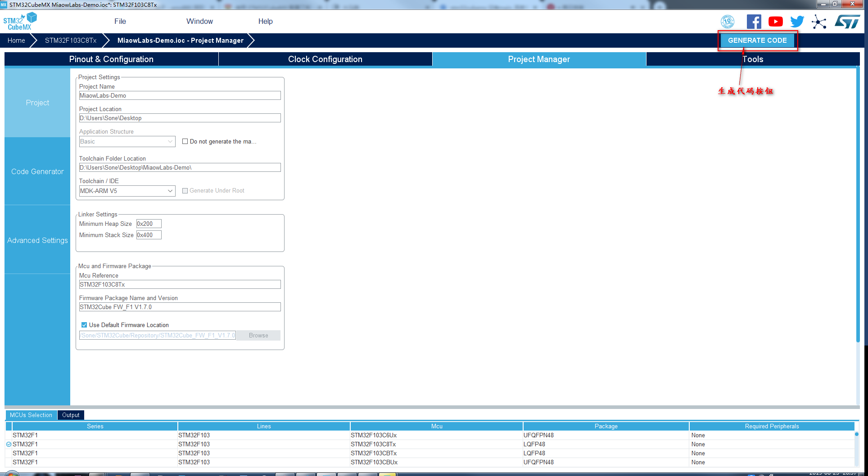
Task: Click the STM32CubeMX logo icon
Action: click(20, 21)
